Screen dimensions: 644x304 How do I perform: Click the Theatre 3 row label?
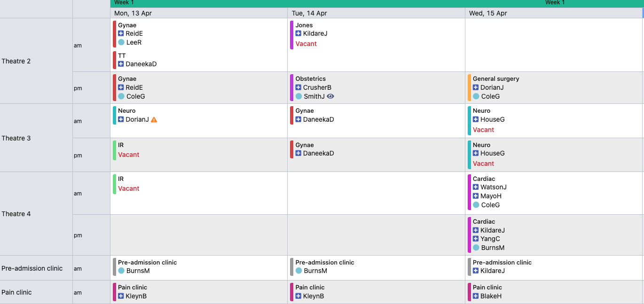(16, 138)
